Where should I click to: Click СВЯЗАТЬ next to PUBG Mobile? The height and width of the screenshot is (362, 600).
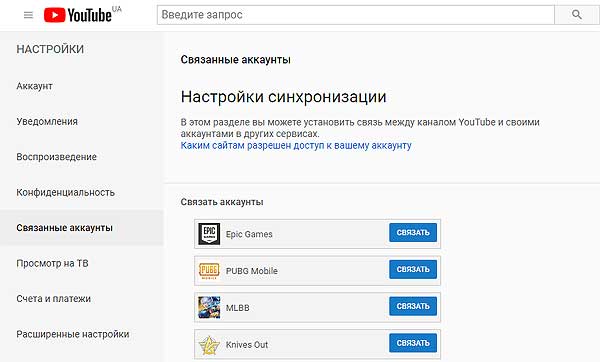413,269
